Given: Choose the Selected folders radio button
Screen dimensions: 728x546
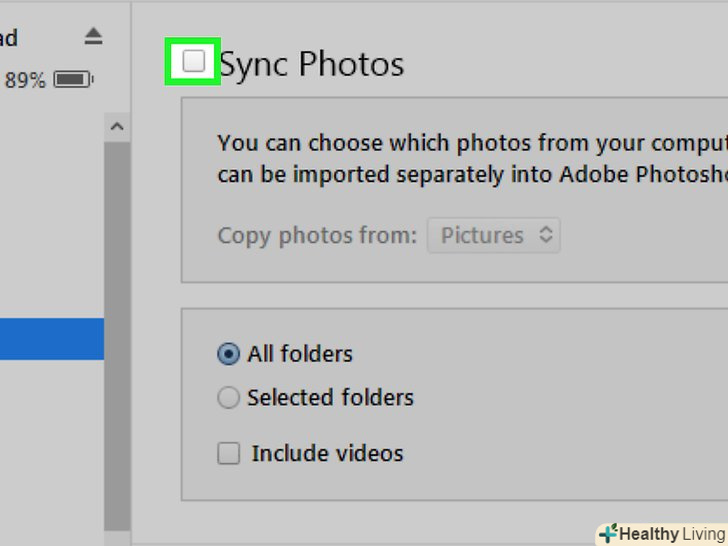Looking at the screenshot, I should tap(229, 398).
